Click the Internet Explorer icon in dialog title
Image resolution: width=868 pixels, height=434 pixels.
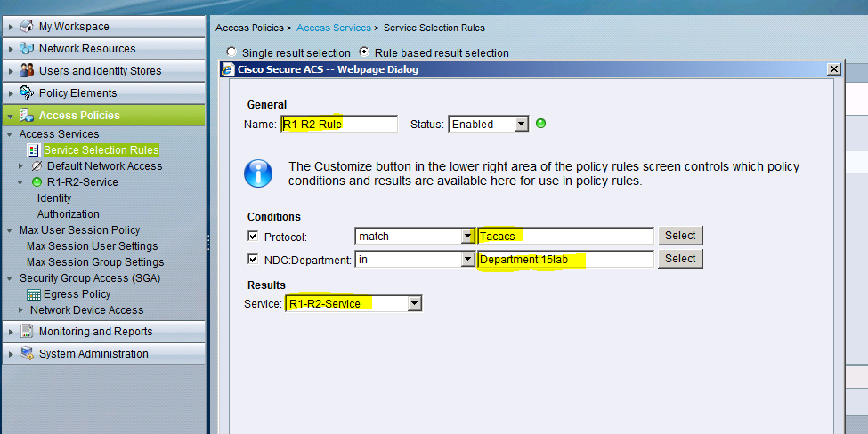[228, 69]
